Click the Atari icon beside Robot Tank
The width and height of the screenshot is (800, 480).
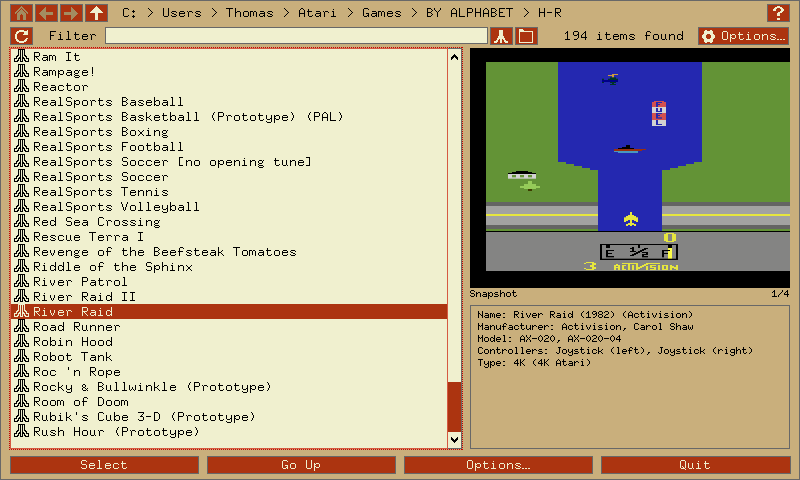(x=21, y=357)
